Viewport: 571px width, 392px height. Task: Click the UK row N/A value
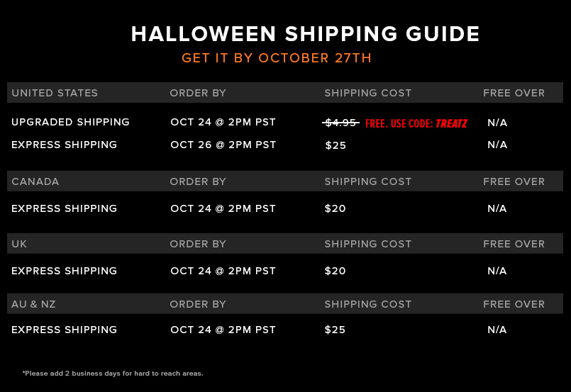[497, 271]
